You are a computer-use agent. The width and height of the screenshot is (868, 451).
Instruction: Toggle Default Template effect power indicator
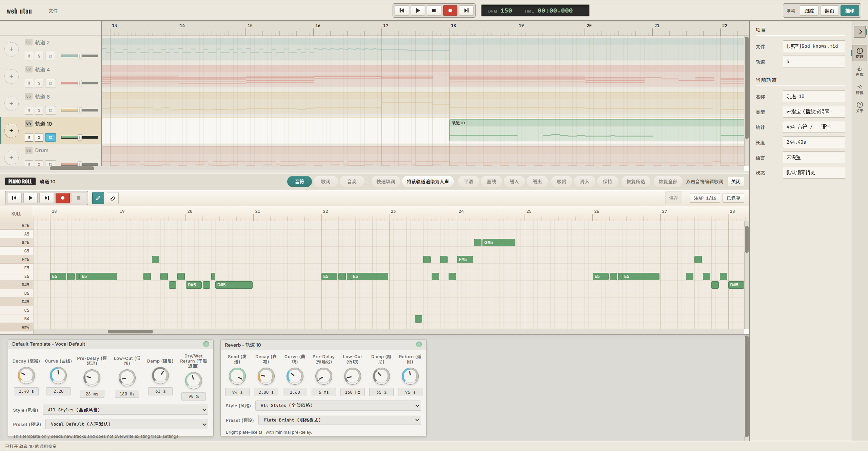tap(206, 344)
